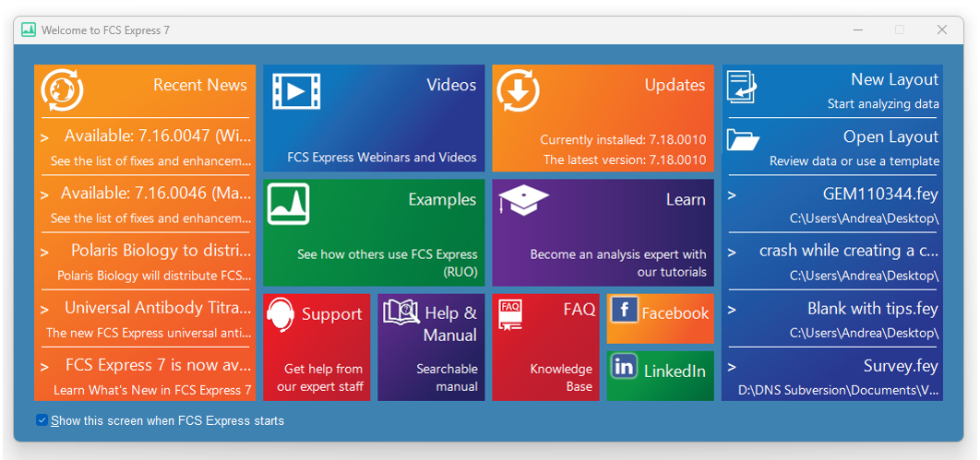This screenshot has height=460, width=980.
Task: Click the LinkedIn label text
Action: tap(675, 372)
